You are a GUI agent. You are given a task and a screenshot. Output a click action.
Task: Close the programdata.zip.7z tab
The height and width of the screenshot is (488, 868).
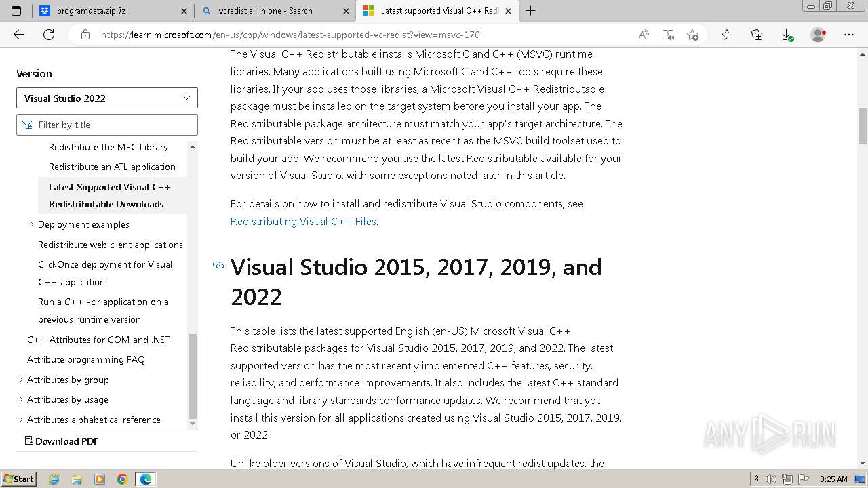coord(184,11)
